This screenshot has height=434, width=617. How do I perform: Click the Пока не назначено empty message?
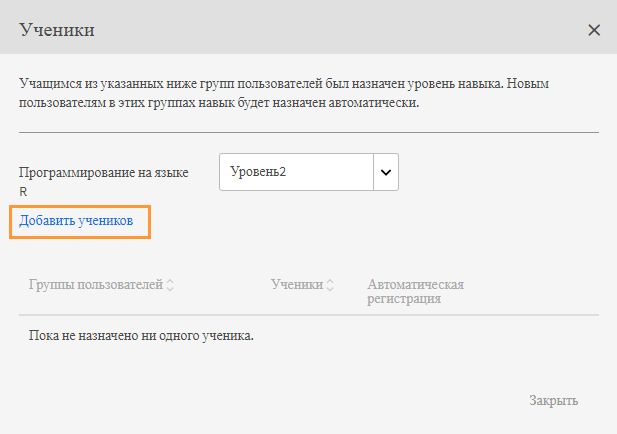click(141, 335)
